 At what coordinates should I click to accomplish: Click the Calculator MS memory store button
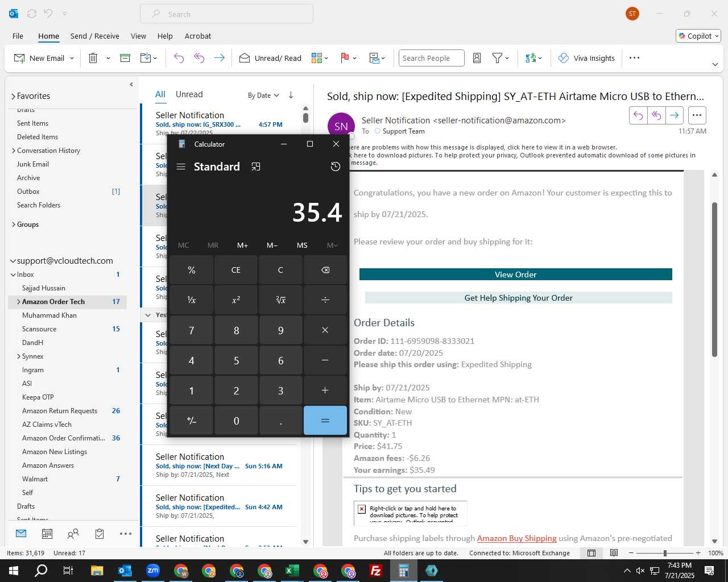(302, 246)
